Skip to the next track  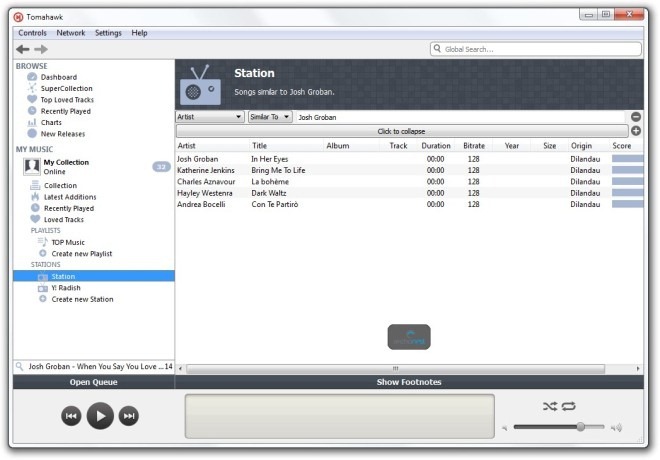click(x=128, y=416)
